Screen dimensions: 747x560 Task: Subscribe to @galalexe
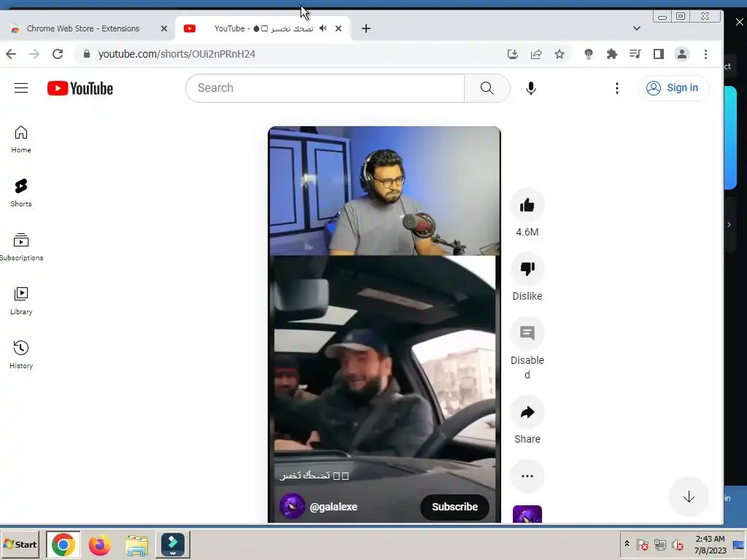454,507
